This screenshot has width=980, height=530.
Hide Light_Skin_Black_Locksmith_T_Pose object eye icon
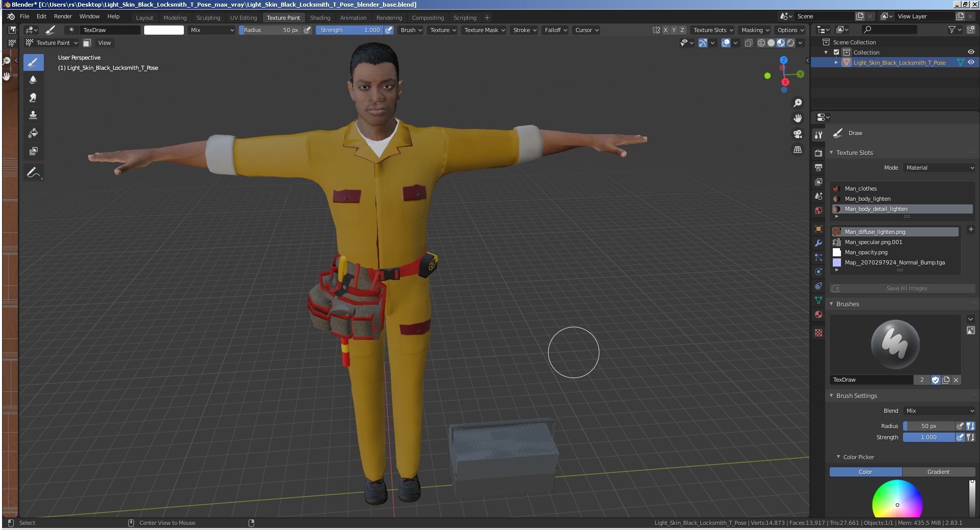[x=971, y=62]
